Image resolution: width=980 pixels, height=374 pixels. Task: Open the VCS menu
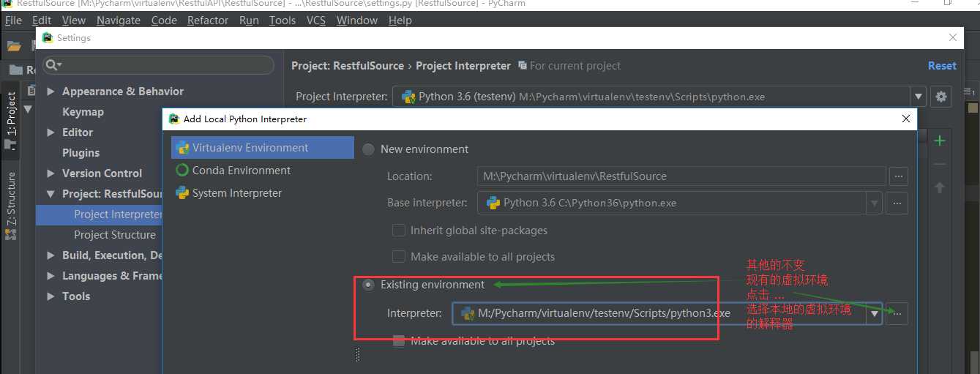pos(316,20)
